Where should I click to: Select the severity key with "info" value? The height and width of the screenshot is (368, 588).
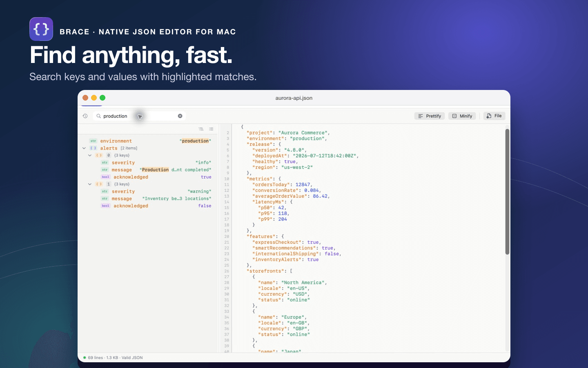click(123, 163)
